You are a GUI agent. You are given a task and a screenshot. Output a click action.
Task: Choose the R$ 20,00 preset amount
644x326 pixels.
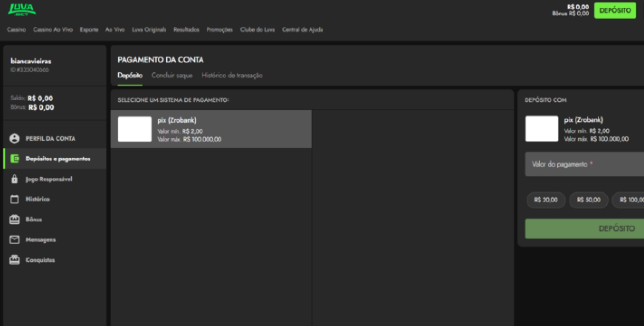[546, 200]
